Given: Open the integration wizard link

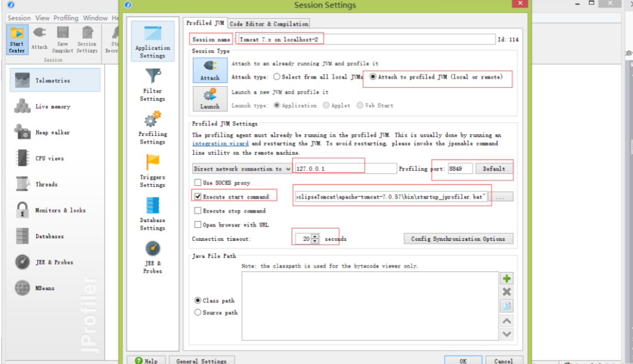Looking at the screenshot, I should click(220, 144).
